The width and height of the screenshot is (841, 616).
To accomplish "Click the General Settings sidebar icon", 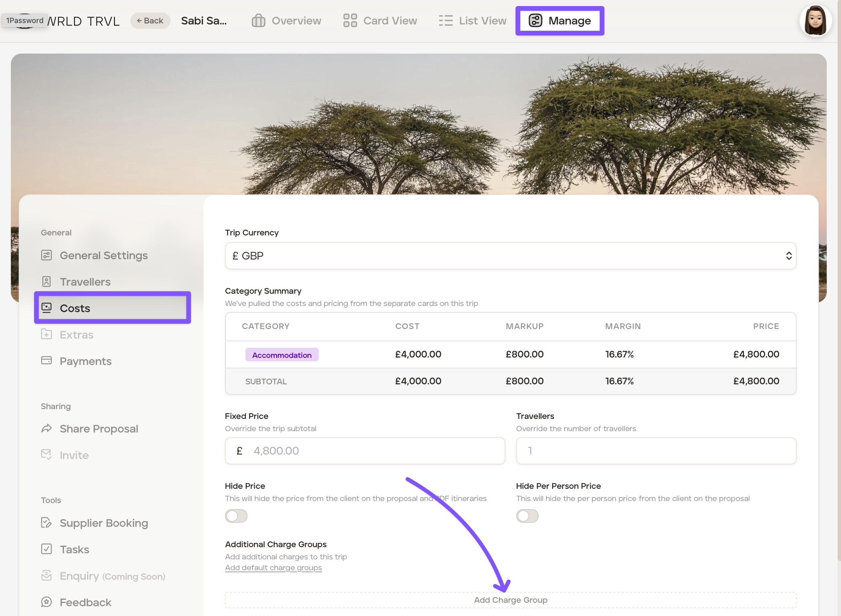I will tap(46, 255).
